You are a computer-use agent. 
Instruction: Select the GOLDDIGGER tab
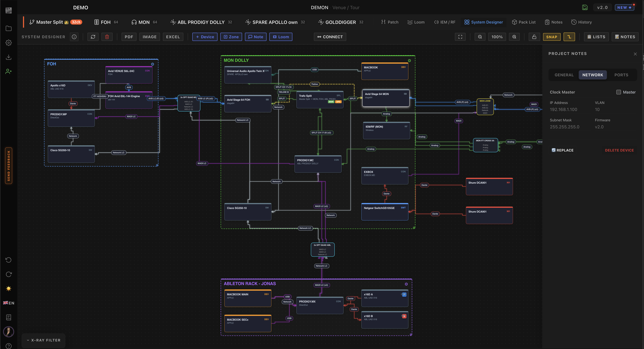coord(341,22)
